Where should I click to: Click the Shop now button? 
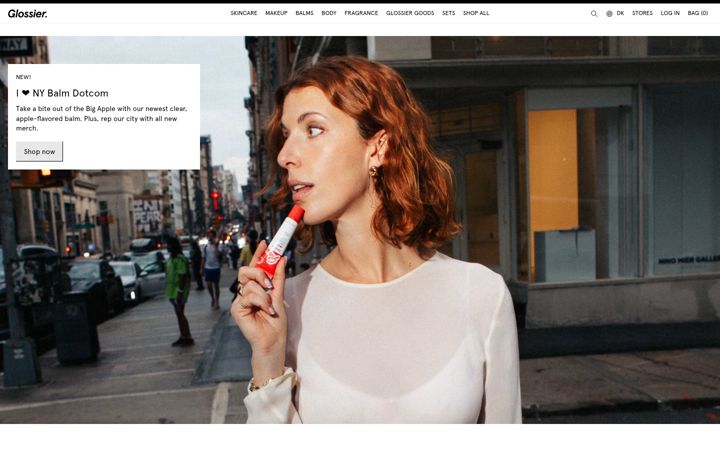click(x=39, y=152)
